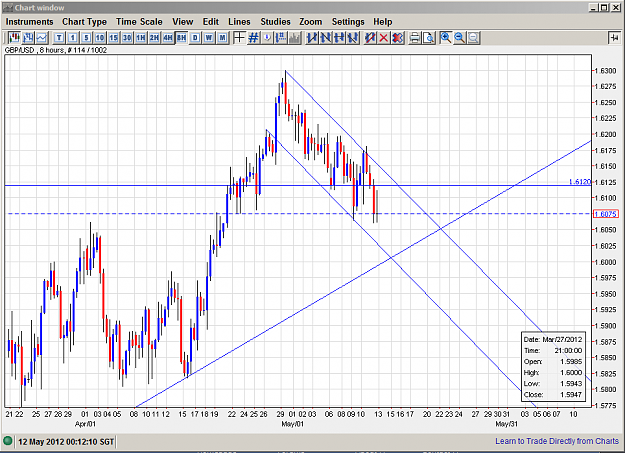
Task: Click the High 1.6000 row in info box
Action: click(553, 373)
